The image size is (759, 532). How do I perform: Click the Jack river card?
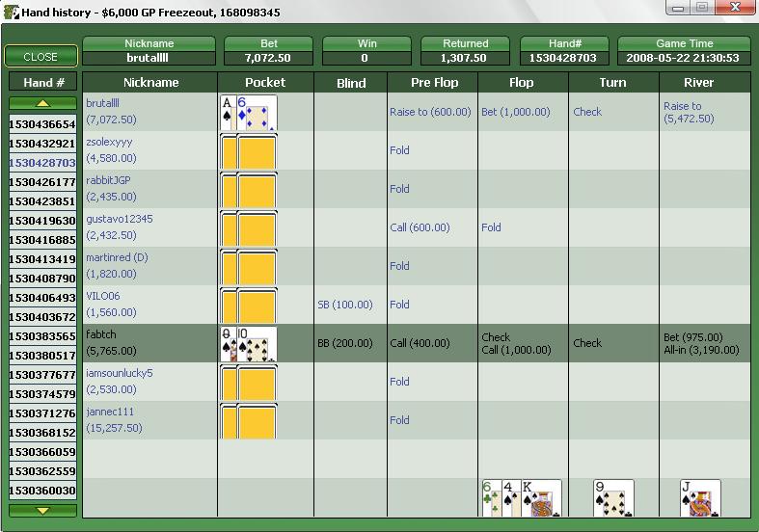point(700,498)
